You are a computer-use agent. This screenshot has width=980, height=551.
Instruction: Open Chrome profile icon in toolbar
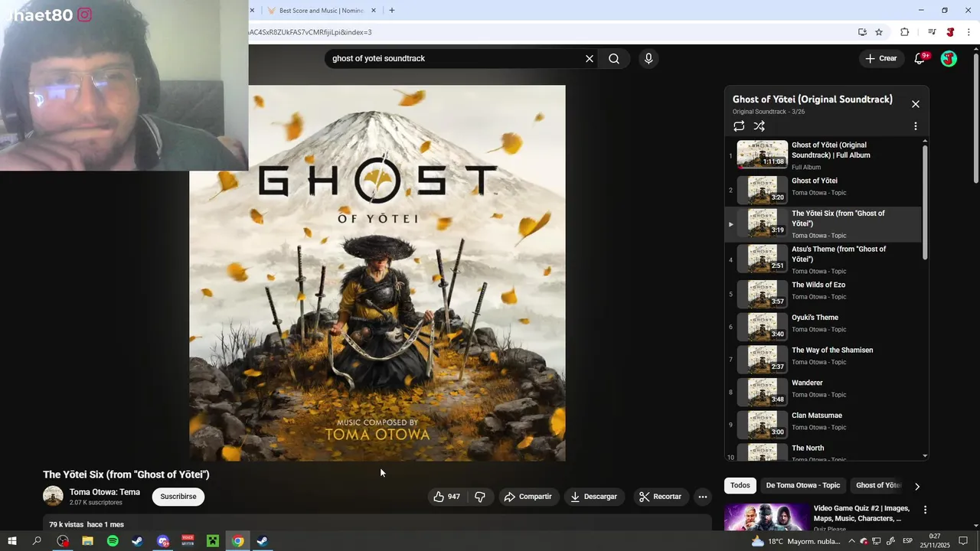click(950, 32)
